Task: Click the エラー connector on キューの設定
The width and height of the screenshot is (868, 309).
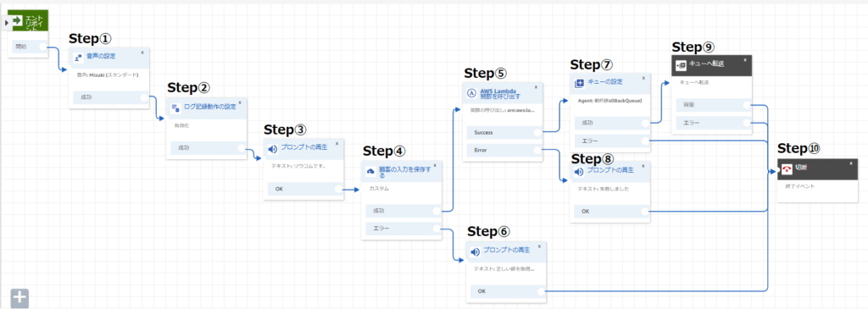Action: [x=645, y=141]
